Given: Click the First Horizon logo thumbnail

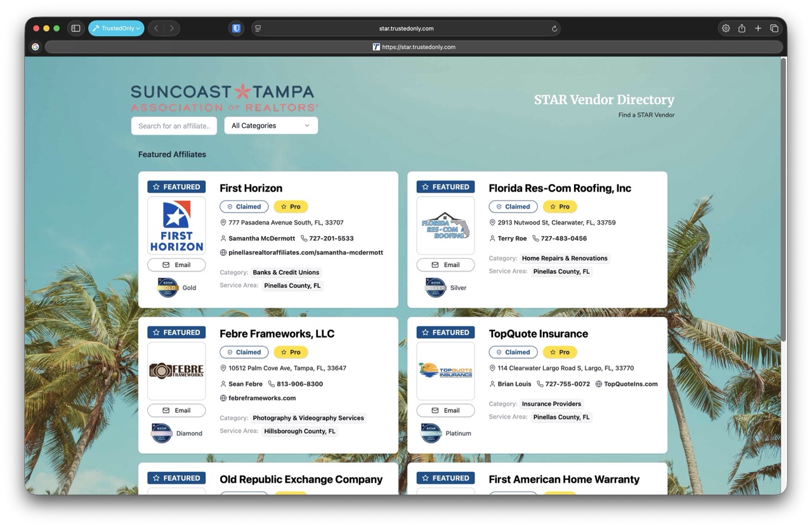Looking at the screenshot, I should 176,226.
